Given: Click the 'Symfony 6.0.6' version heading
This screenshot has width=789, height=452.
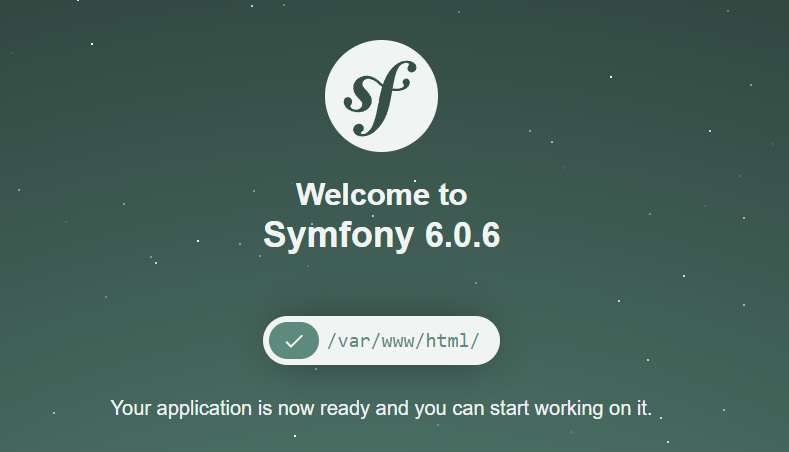Looking at the screenshot, I should tap(381, 235).
